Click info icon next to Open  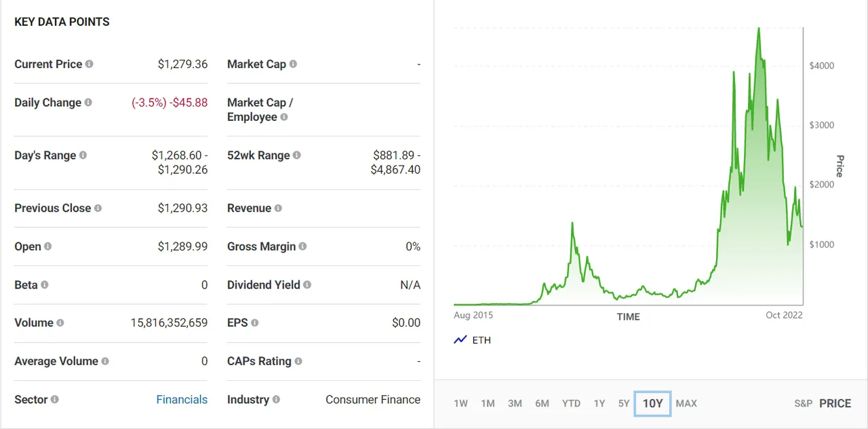tap(47, 246)
